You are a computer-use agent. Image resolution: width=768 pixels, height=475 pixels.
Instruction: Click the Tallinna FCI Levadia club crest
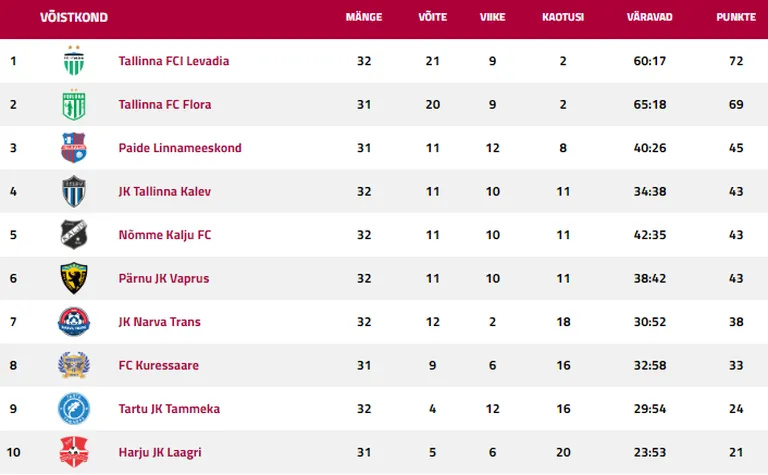74,61
